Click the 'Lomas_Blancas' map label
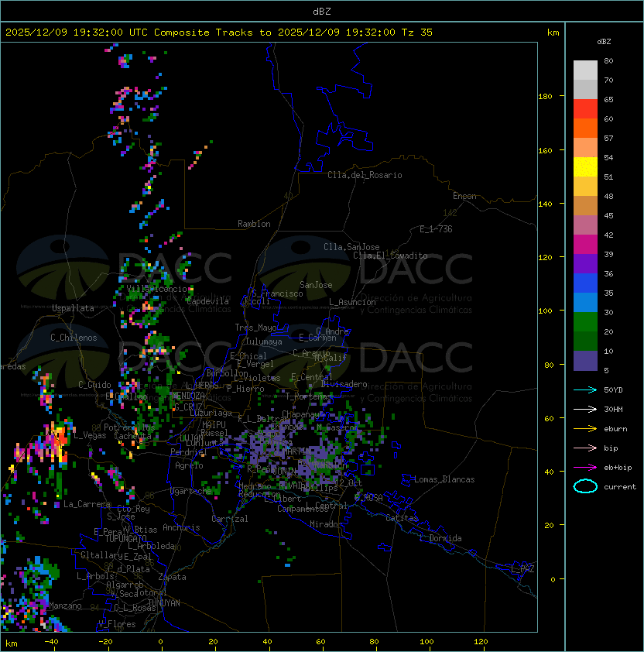 click(444, 479)
